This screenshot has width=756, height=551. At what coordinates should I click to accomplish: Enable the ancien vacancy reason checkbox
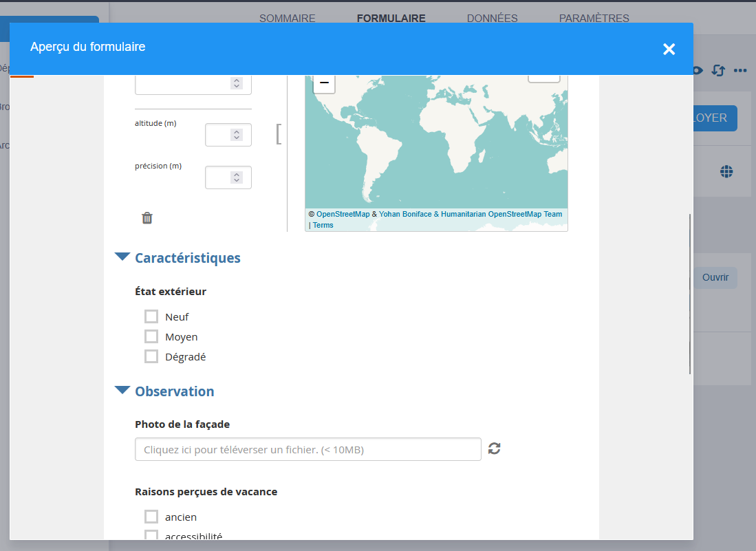pyautogui.click(x=151, y=517)
